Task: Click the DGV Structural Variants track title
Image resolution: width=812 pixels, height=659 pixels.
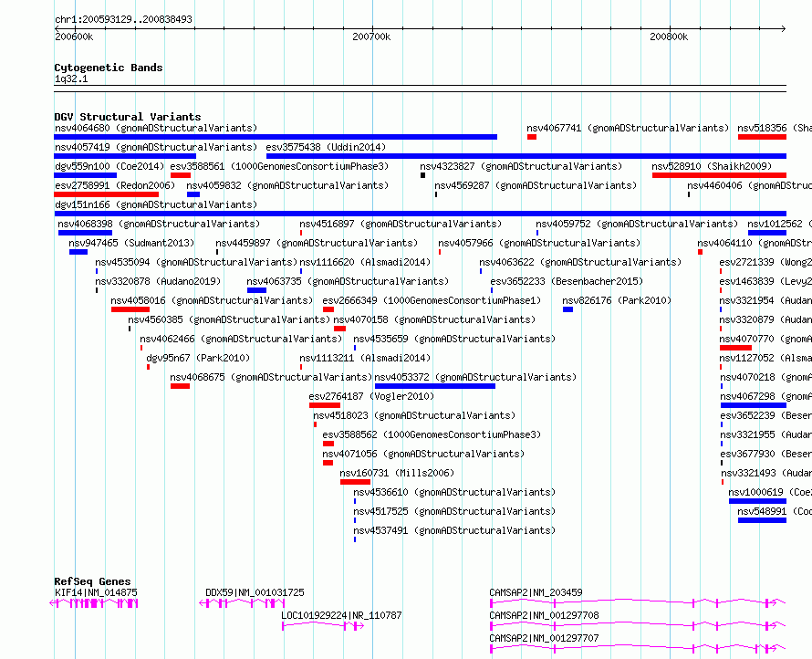Action: pos(128,117)
